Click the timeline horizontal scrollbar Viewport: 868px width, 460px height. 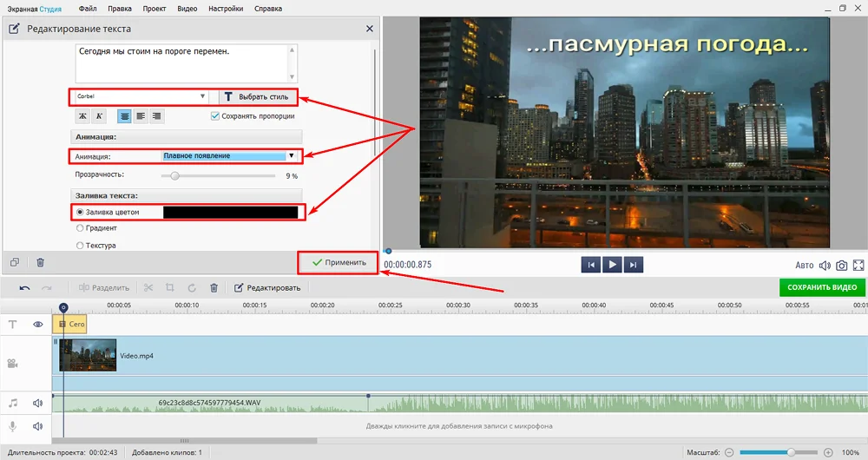[185, 441]
